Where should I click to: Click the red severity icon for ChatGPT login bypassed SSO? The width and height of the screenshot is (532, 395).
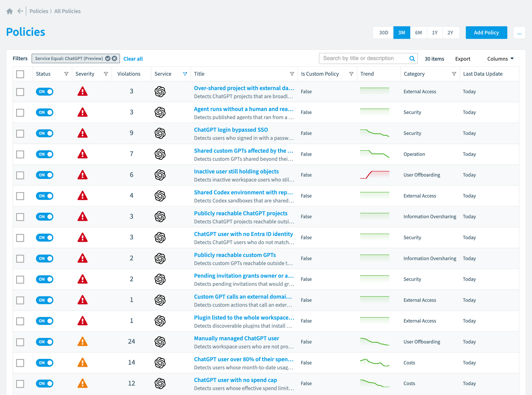click(x=82, y=133)
